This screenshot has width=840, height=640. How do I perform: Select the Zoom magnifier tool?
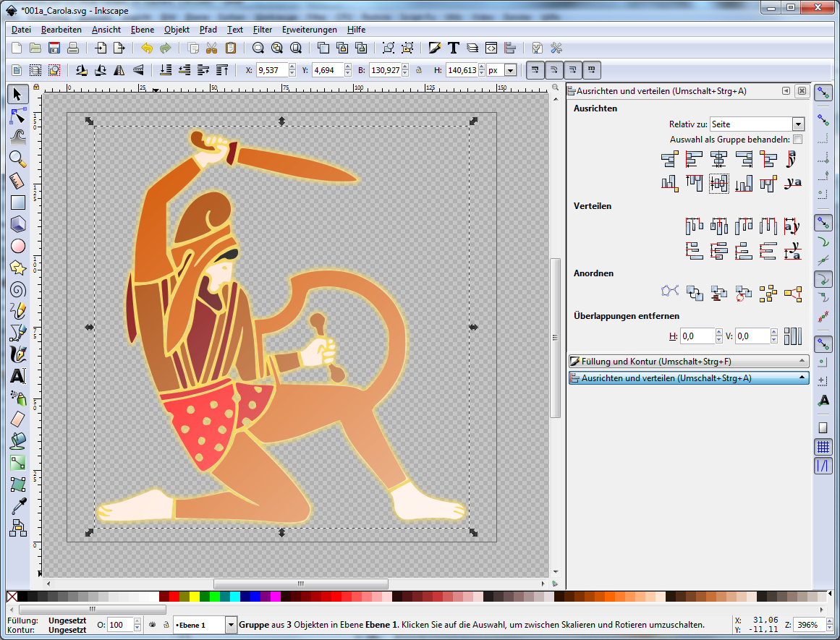(x=18, y=158)
